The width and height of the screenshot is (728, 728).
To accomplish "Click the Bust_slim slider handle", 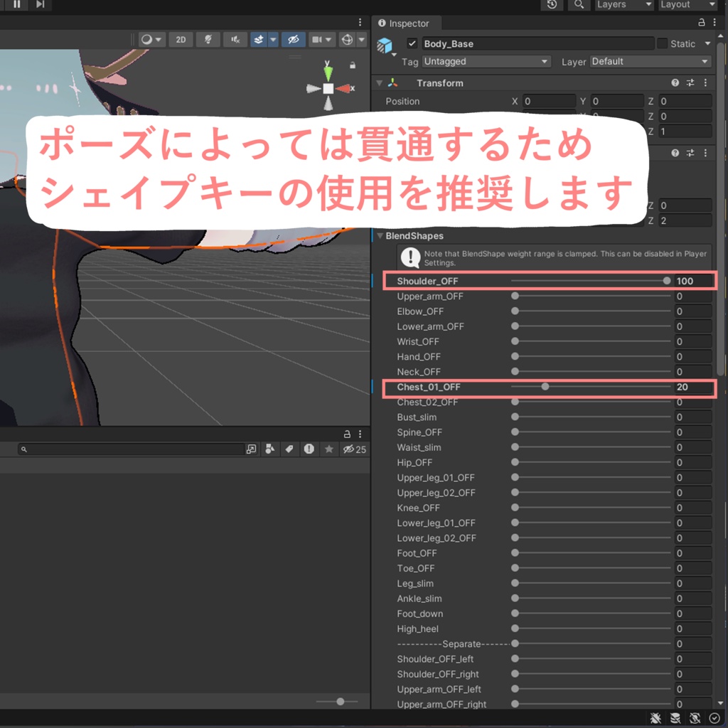I will click(x=515, y=417).
